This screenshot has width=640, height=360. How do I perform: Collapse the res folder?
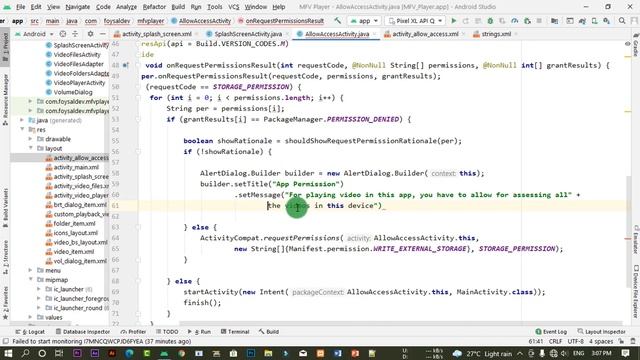coord(22,130)
